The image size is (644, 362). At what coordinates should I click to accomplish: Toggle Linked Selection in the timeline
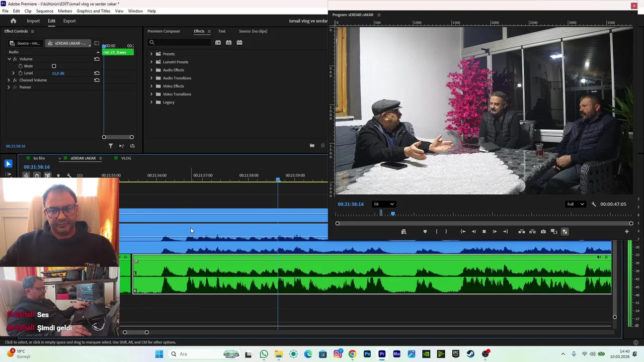[47, 175]
